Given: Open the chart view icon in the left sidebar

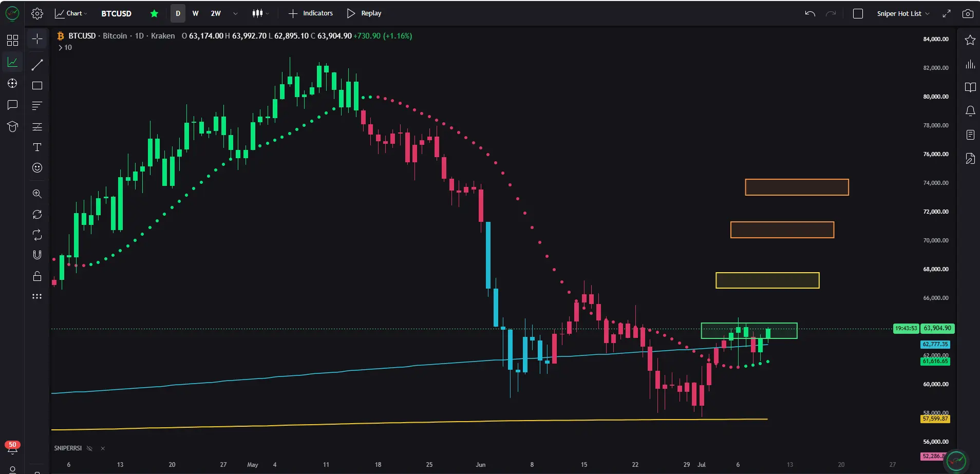Looking at the screenshot, I should pyautogui.click(x=12, y=62).
